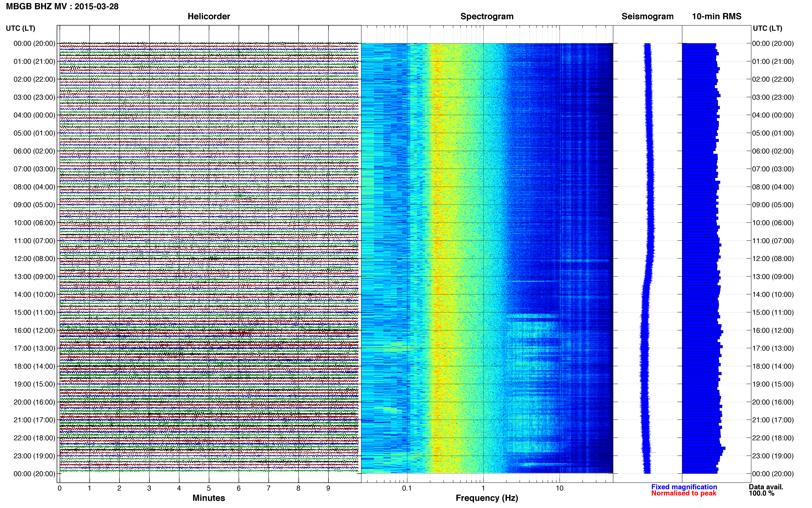Click the 'Data avail.' label

coord(766,487)
